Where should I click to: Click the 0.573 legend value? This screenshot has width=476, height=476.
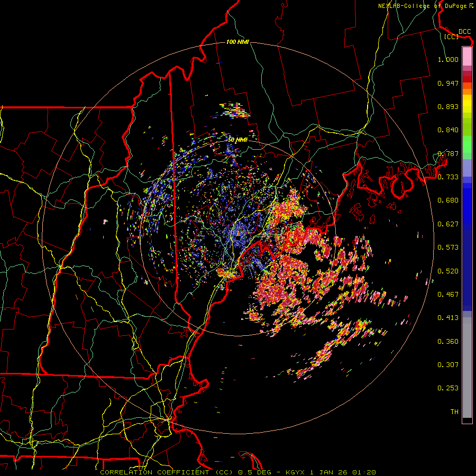448,248
